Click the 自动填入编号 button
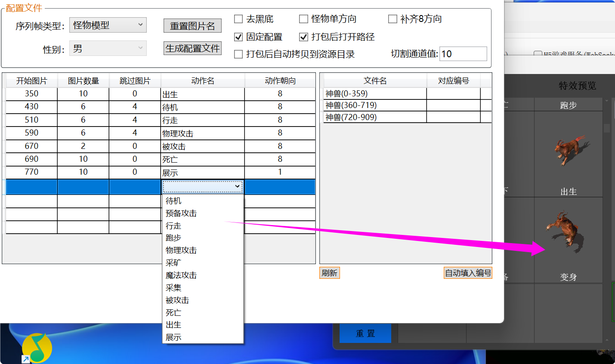The width and height of the screenshot is (615, 364). click(x=468, y=273)
